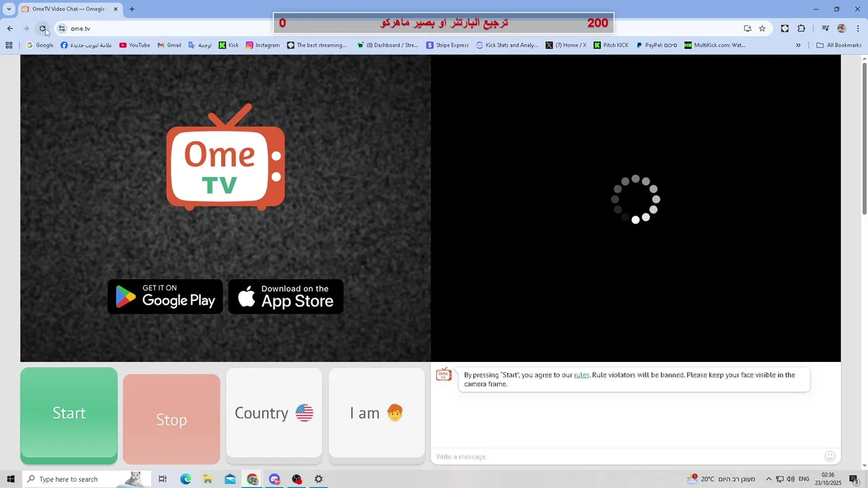Get the app on Google Play

click(165, 297)
